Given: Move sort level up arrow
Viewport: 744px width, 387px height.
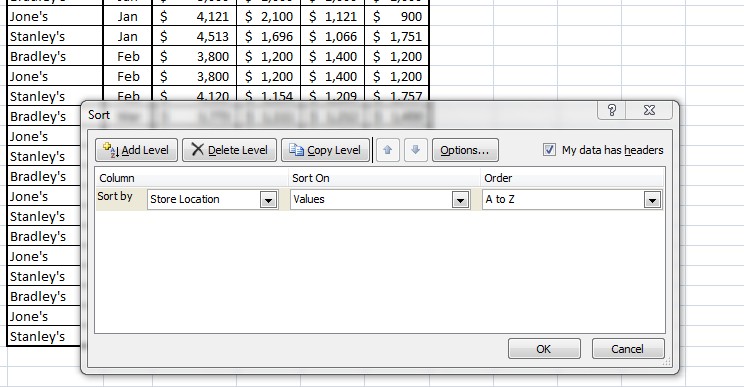Looking at the screenshot, I should (x=388, y=150).
